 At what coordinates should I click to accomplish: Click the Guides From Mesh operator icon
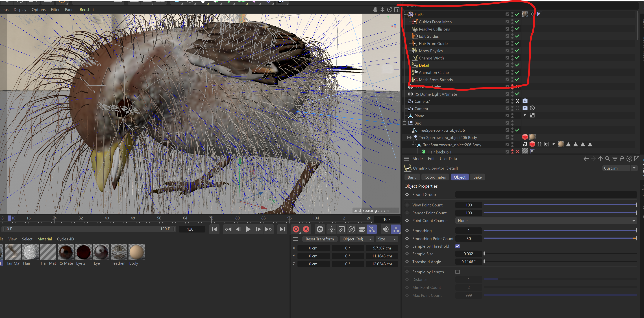[415, 22]
